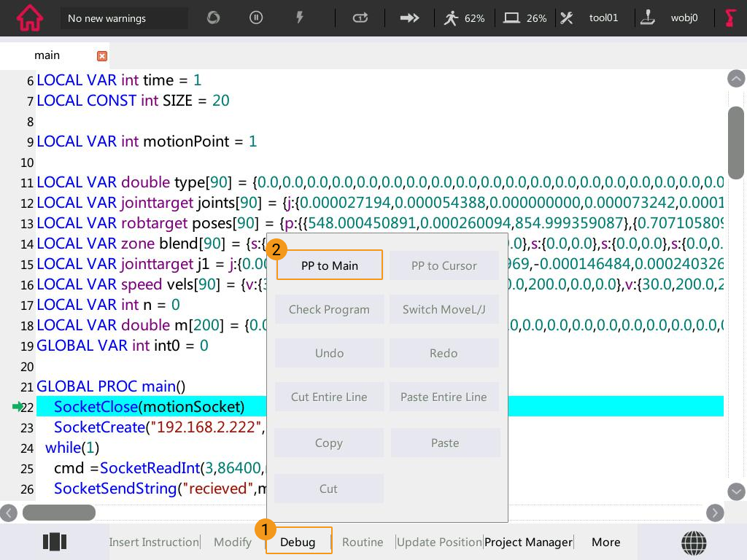
Task: Close the main program tab
Action: [102, 56]
